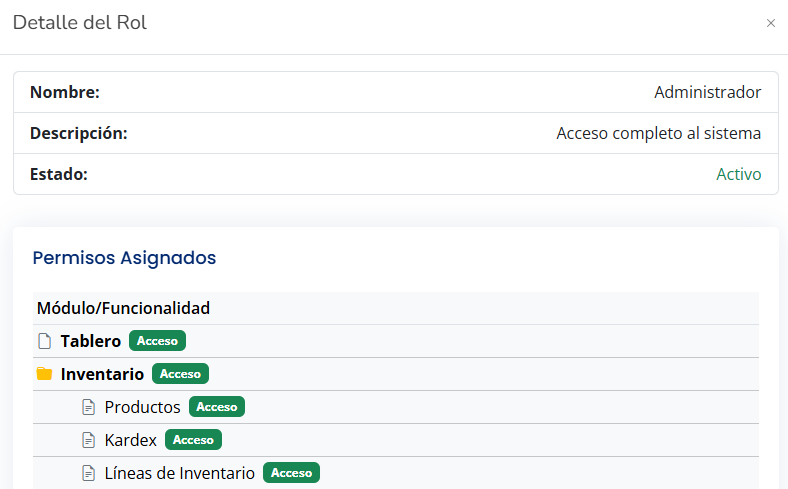This screenshot has width=788, height=489.
Task: Click the Líneas de Inventario document icon
Action: pos(88,473)
